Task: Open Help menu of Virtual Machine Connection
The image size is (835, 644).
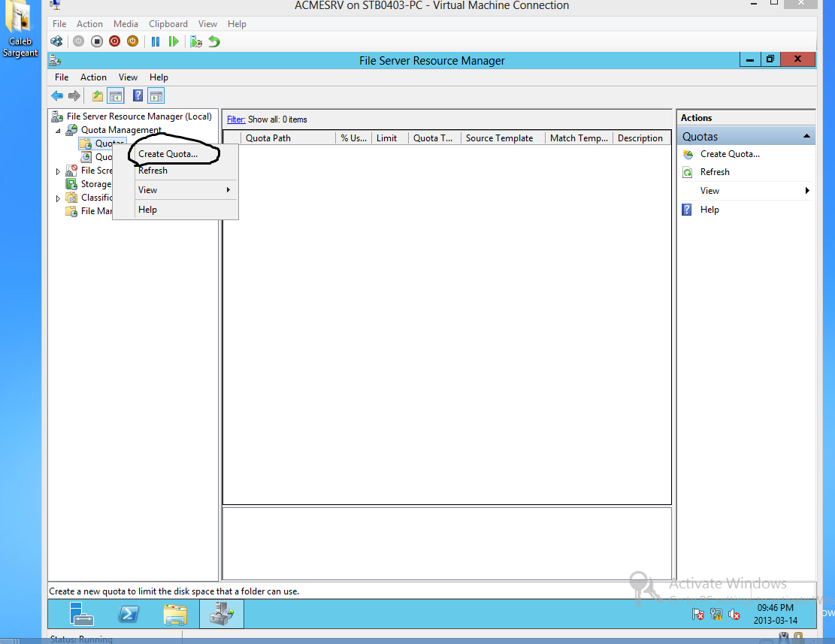Action: coord(237,24)
